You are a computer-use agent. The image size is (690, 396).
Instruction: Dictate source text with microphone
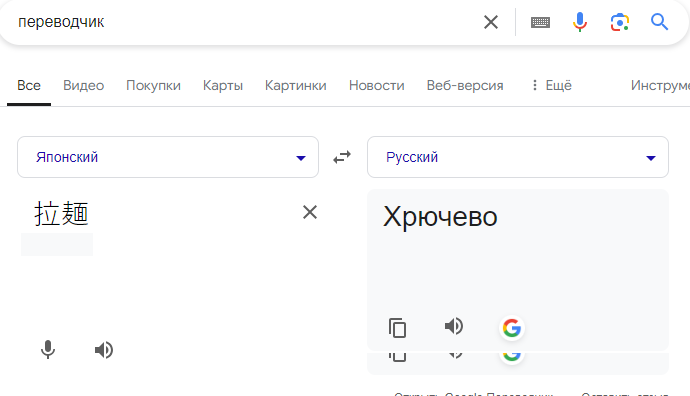pos(48,350)
